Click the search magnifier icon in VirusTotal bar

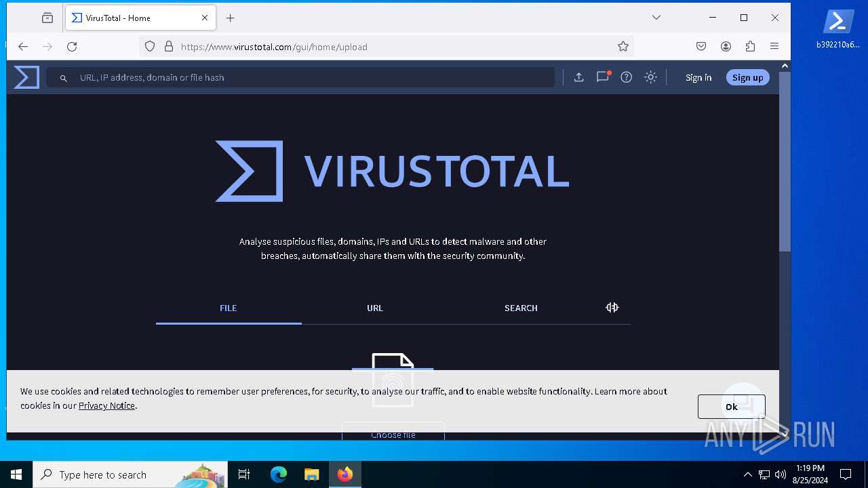coord(63,78)
